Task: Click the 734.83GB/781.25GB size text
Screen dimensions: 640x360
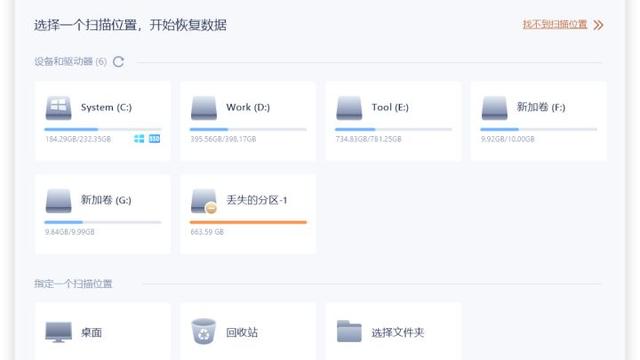Action: click(369, 139)
